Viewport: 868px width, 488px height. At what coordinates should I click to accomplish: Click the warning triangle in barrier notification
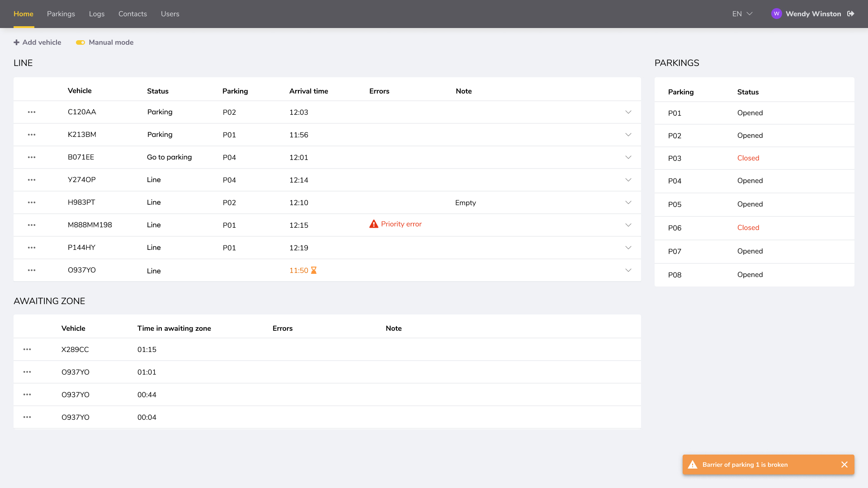click(693, 465)
